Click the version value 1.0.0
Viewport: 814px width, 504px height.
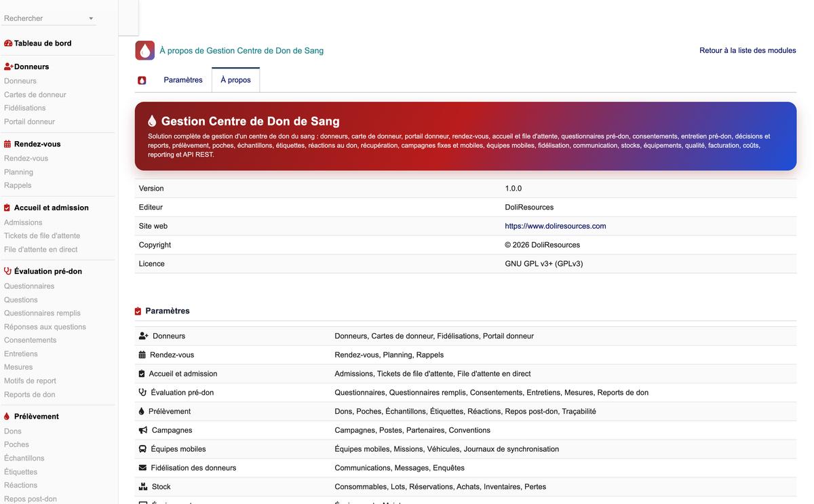513,189
